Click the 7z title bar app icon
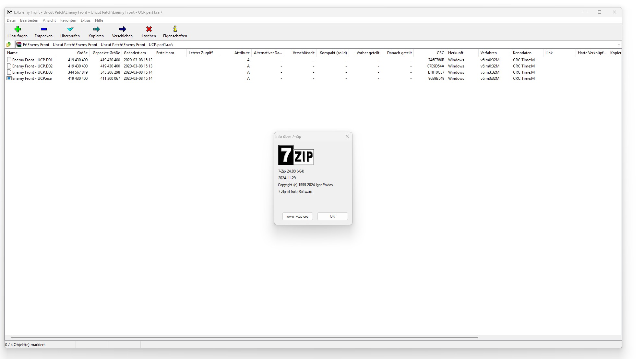The width and height of the screenshot is (644, 359). coord(10,12)
